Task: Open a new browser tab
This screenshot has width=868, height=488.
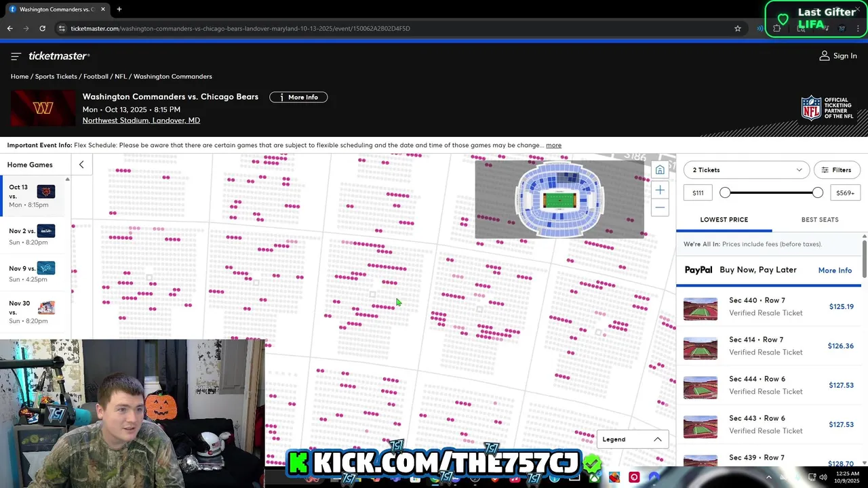Action: coord(119,9)
